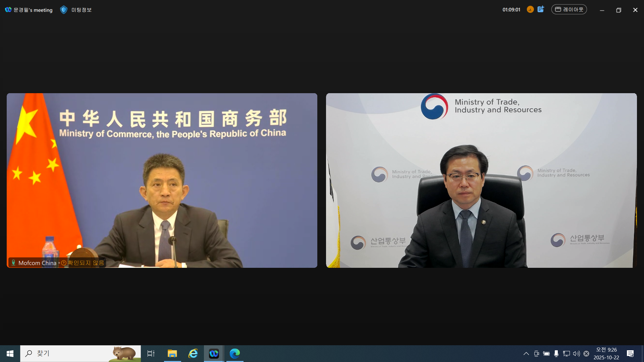
Task: Launch Internet Explorer from the taskbar
Action: click(193, 354)
